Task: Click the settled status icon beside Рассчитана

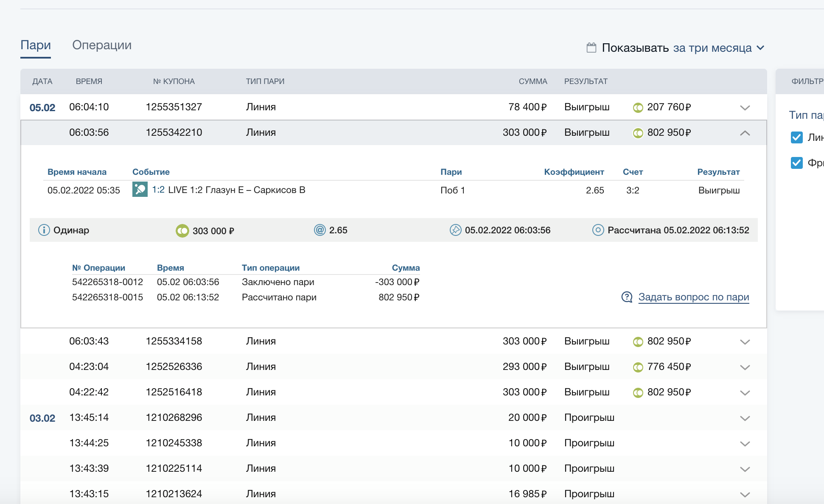Action: pos(598,230)
